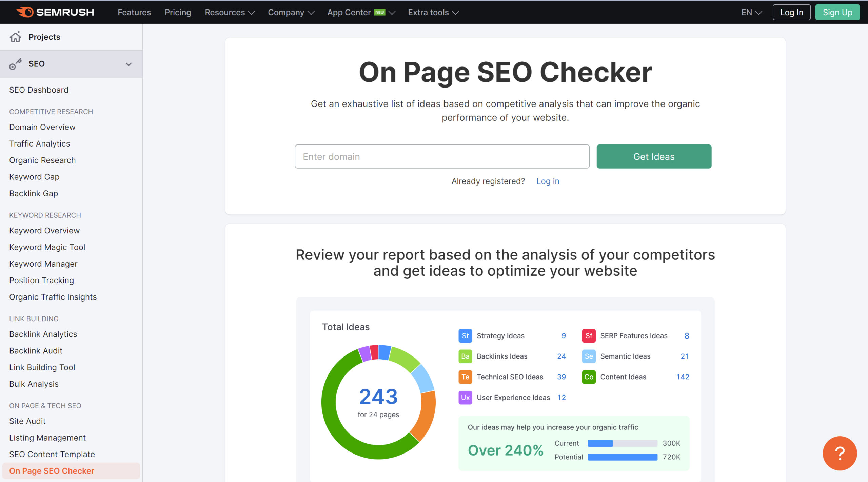
Task: Select Organic Traffic Insights
Action: 53,297
